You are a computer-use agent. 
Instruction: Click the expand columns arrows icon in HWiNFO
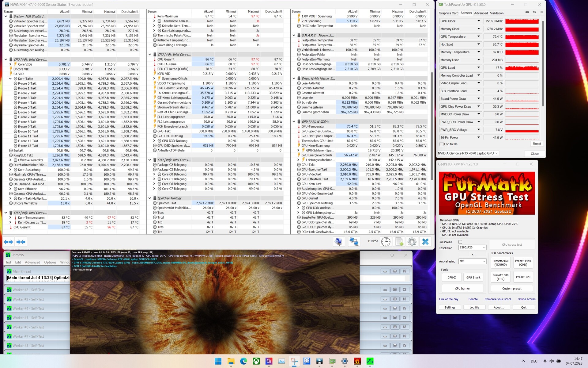[x=9, y=242]
